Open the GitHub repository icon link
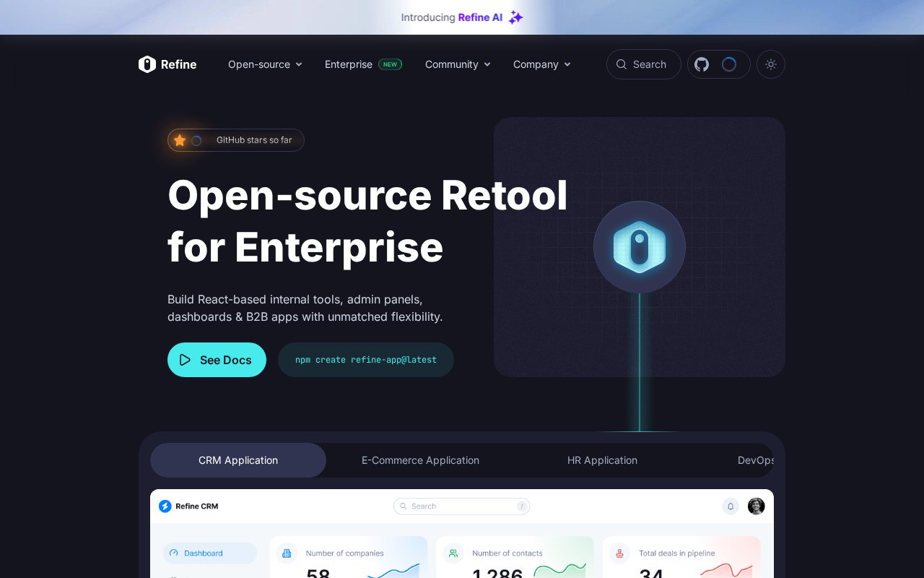924x578 pixels. point(702,64)
